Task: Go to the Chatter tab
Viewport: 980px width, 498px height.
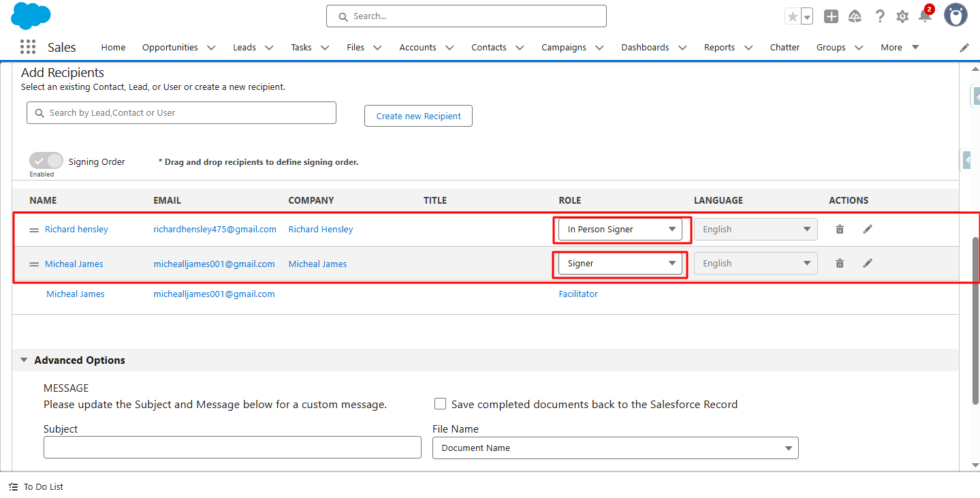Action: point(785,48)
